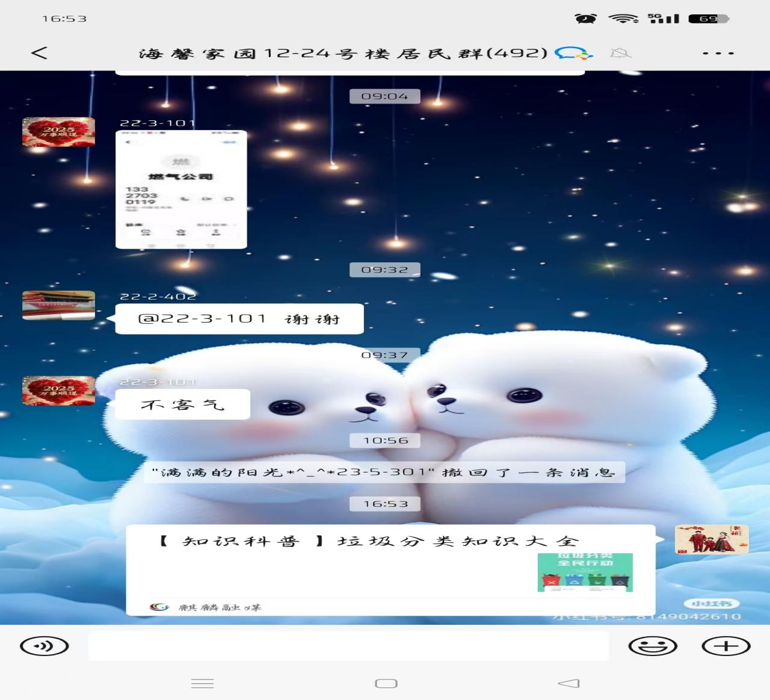Tap the 16:53 chat timestamp
This screenshot has width=770, height=700.
click(x=385, y=504)
